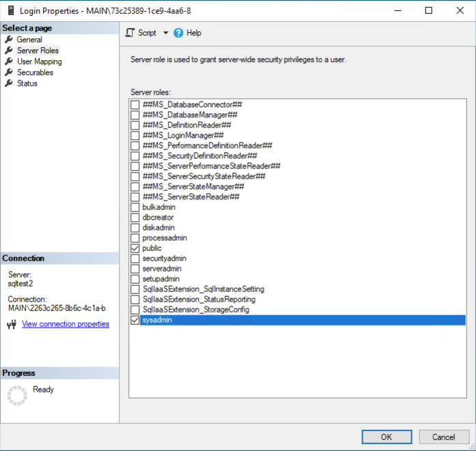The width and height of the screenshot is (476, 451).
Task: Switch to the User Mapping page
Action: [x=40, y=61]
